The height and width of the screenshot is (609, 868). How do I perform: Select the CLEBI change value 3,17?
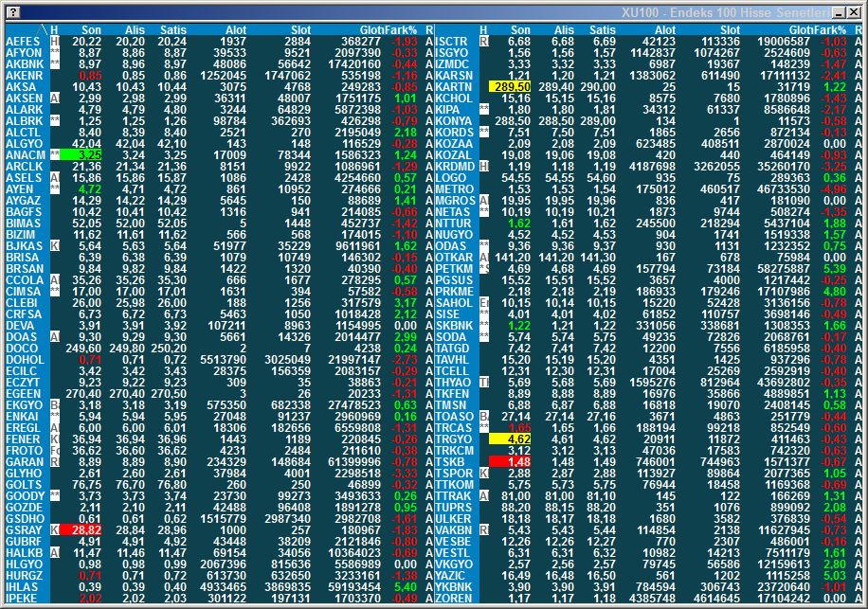(x=406, y=303)
